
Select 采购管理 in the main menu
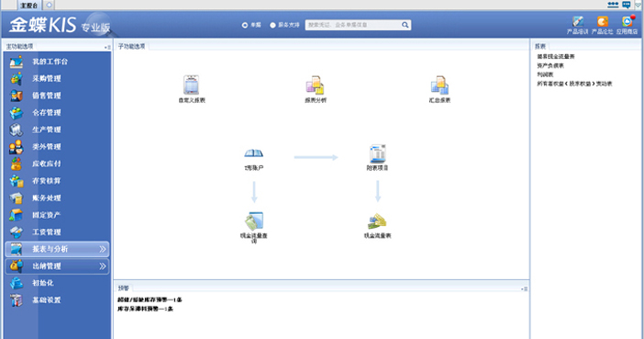point(47,78)
